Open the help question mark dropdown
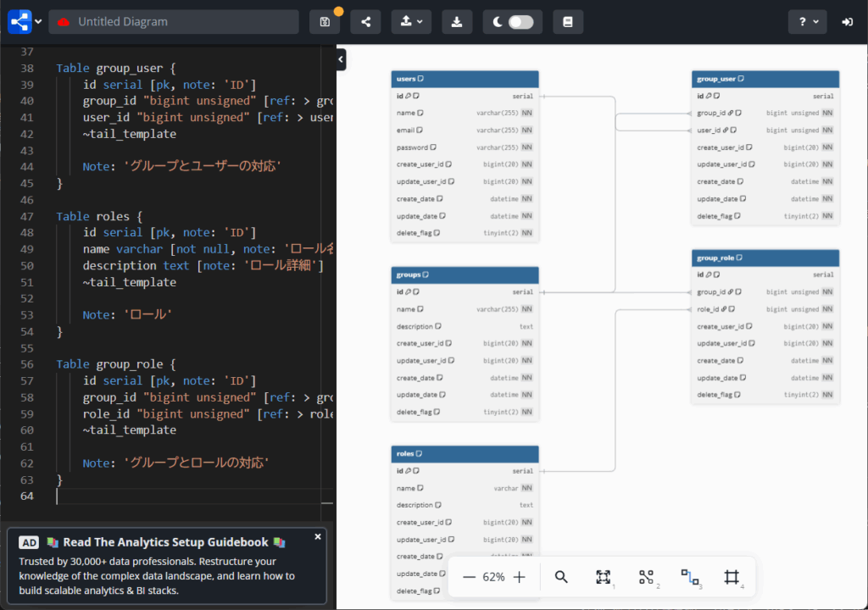This screenshot has height=610, width=868. [807, 22]
